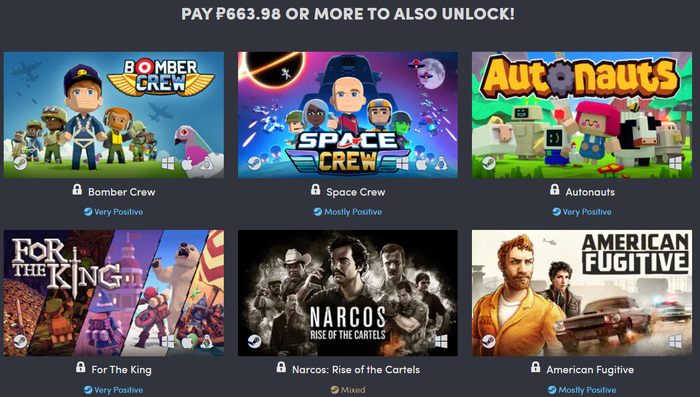
Task: Click the lock icon beside Space Crew
Action: point(316,190)
